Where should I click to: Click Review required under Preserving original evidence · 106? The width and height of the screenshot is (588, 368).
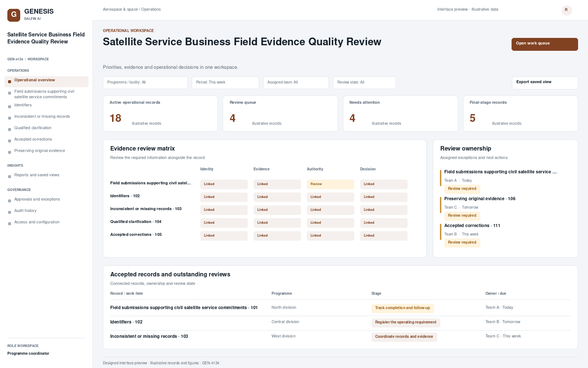(x=462, y=216)
